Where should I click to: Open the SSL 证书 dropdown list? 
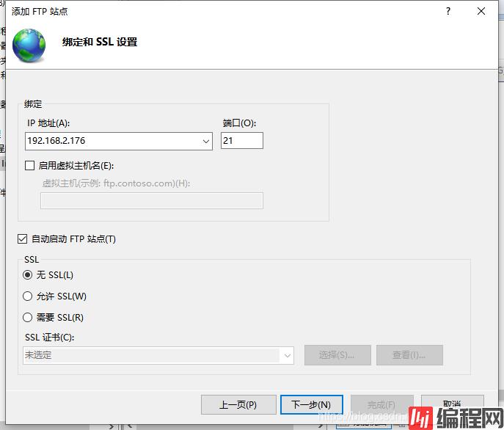[286, 355]
